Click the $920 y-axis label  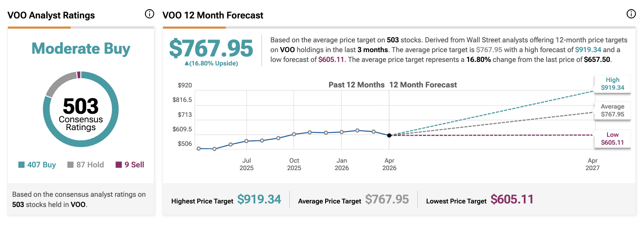coord(185,85)
